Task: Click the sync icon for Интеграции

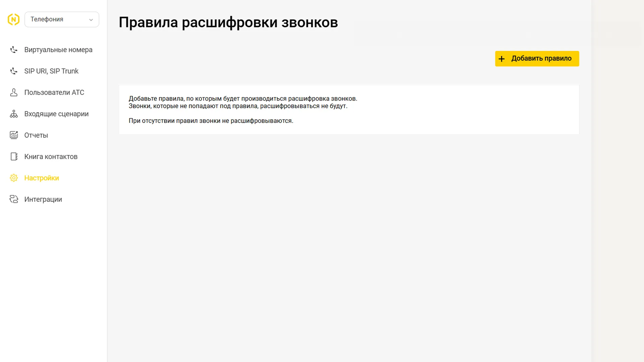Action: [14, 199]
